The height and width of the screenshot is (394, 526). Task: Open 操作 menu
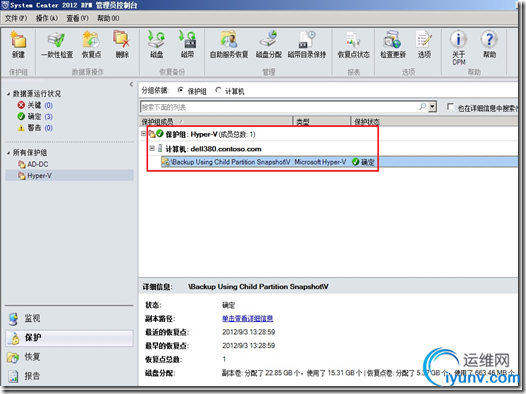[47, 18]
